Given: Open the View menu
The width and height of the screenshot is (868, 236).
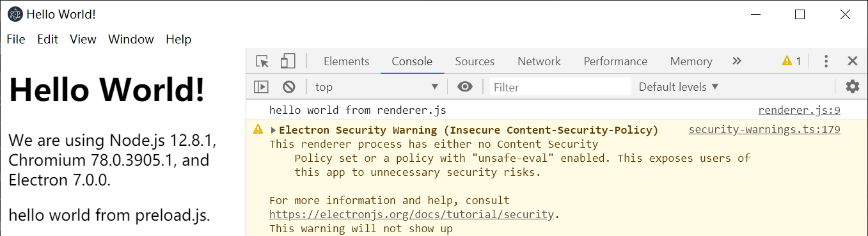Looking at the screenshot, I should (x=83, y=40).
